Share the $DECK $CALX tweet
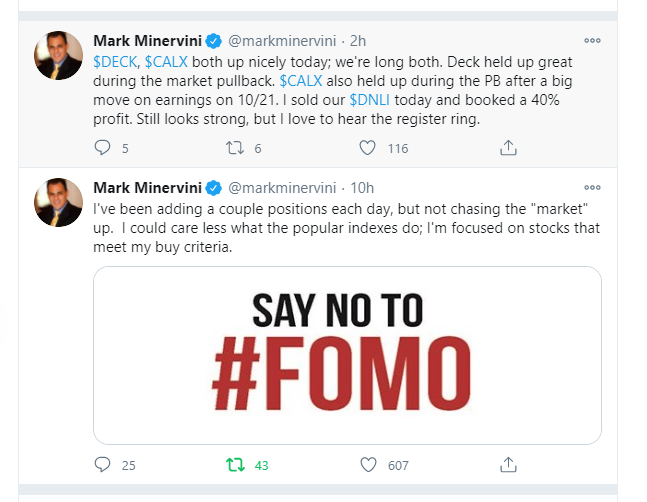Viewport: 647px width, 502px height. 507,148
